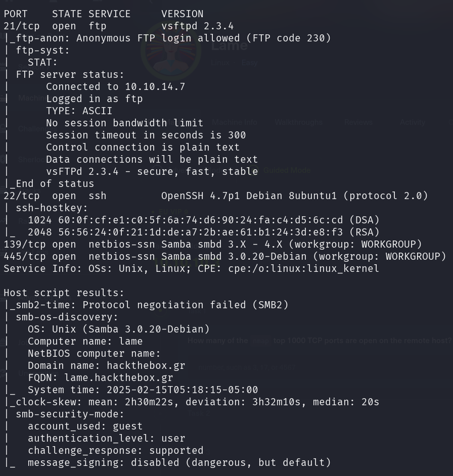The image size is (453, 476).
Task: Click the OpenSSH 4.7p1 version text
Action: pos(197,196)
